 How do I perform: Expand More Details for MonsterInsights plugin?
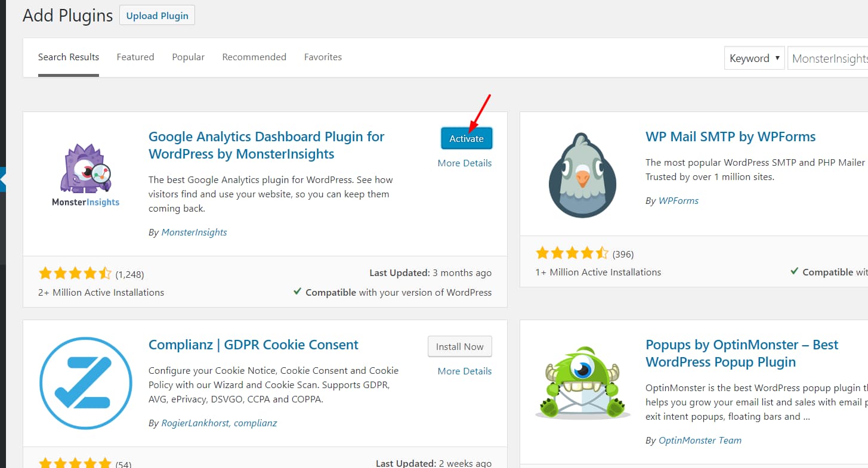click(x=464, y=163)
